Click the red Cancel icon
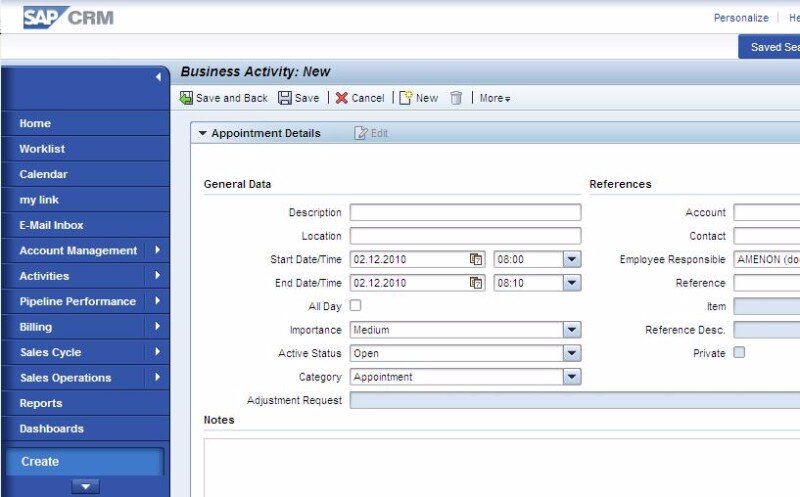Screen dimensions: 800x497 pos(342,98)
